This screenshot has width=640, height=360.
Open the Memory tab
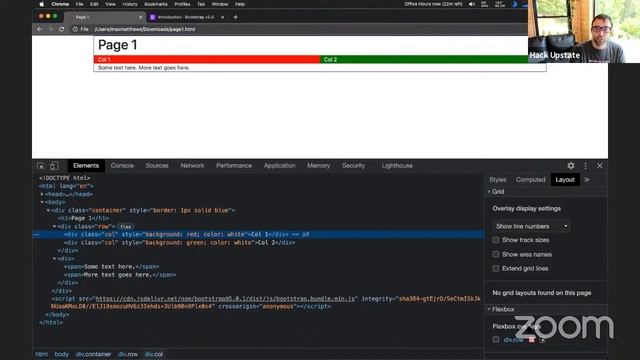coord(318,166)
